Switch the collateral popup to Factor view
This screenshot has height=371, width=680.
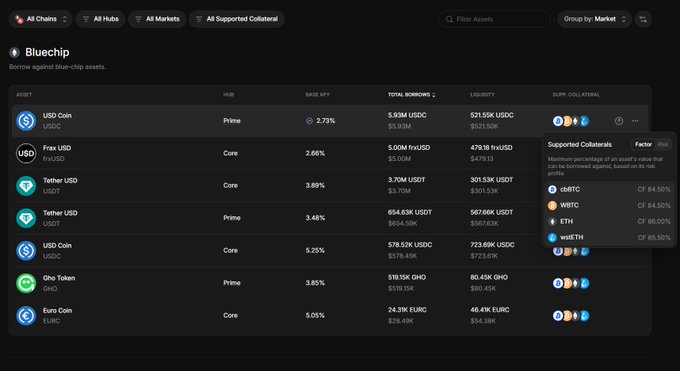tap(643, 144)
